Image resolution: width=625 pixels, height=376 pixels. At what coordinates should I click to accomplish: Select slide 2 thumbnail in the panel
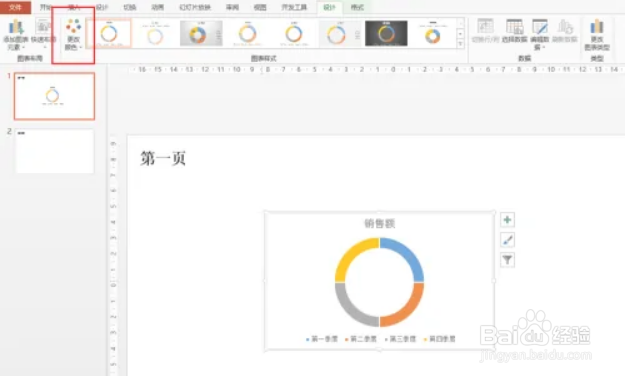55,151
